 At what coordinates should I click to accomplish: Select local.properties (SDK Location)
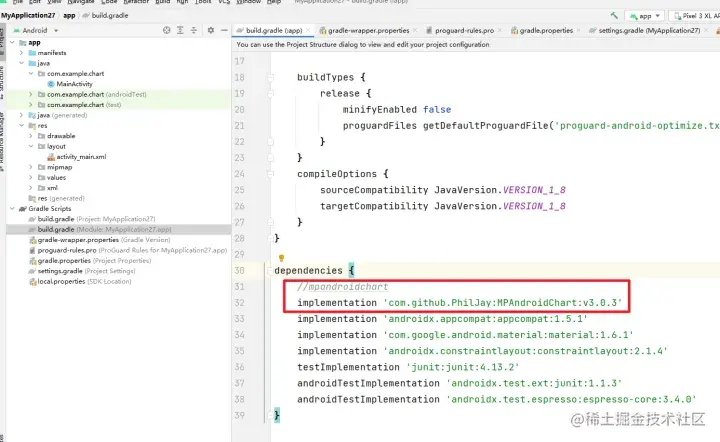coord(80,282)
